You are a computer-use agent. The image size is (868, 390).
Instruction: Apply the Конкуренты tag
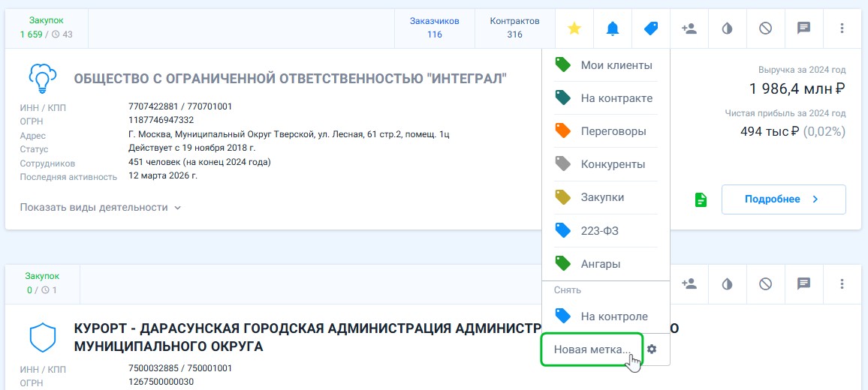tap(606, 164)
